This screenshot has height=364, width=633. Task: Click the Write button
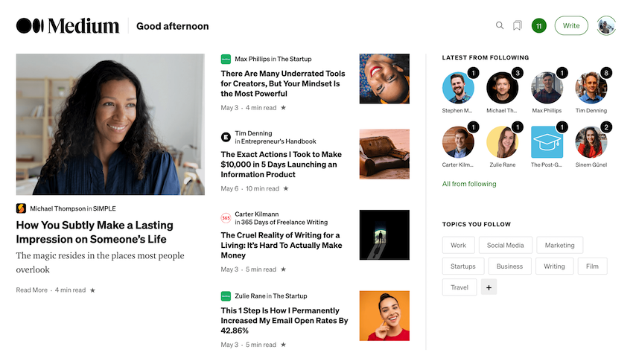coord(571,26)
